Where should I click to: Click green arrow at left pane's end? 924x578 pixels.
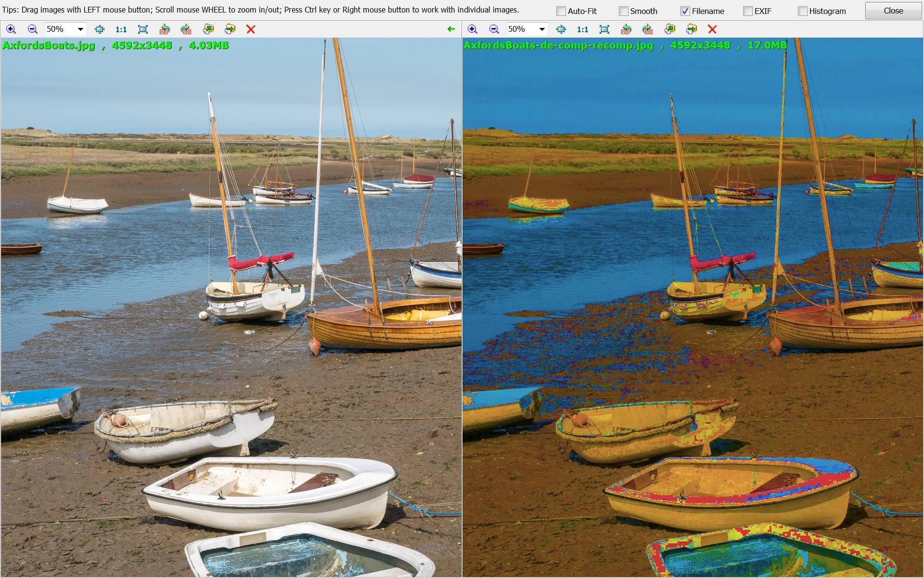(x=451, y=29)
